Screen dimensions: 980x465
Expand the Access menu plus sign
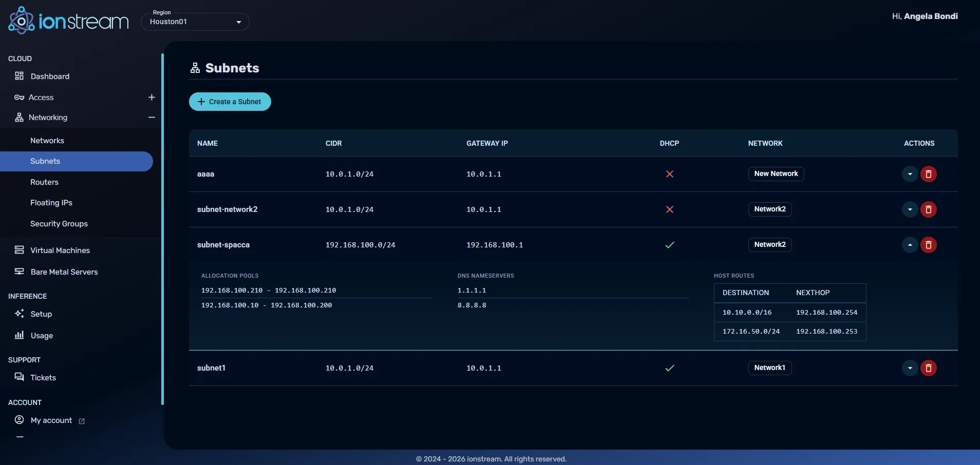click(152, 98)
